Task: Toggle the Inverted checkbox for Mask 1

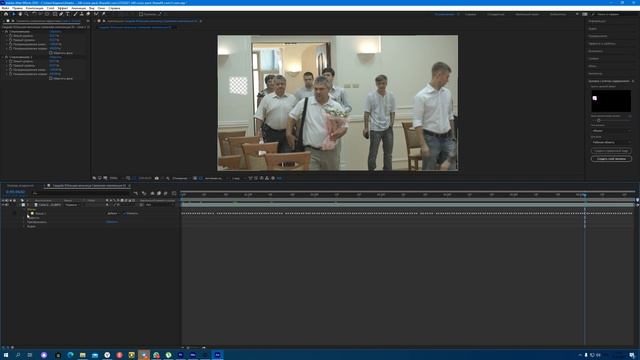Action: (x=124, y=213)
